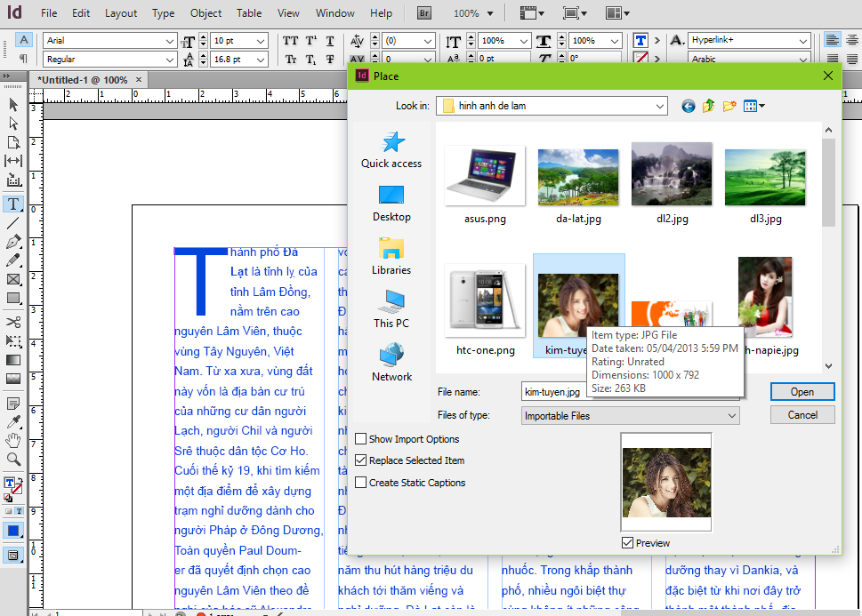
Task: Open the Table menu
Action: pos(249,13)
